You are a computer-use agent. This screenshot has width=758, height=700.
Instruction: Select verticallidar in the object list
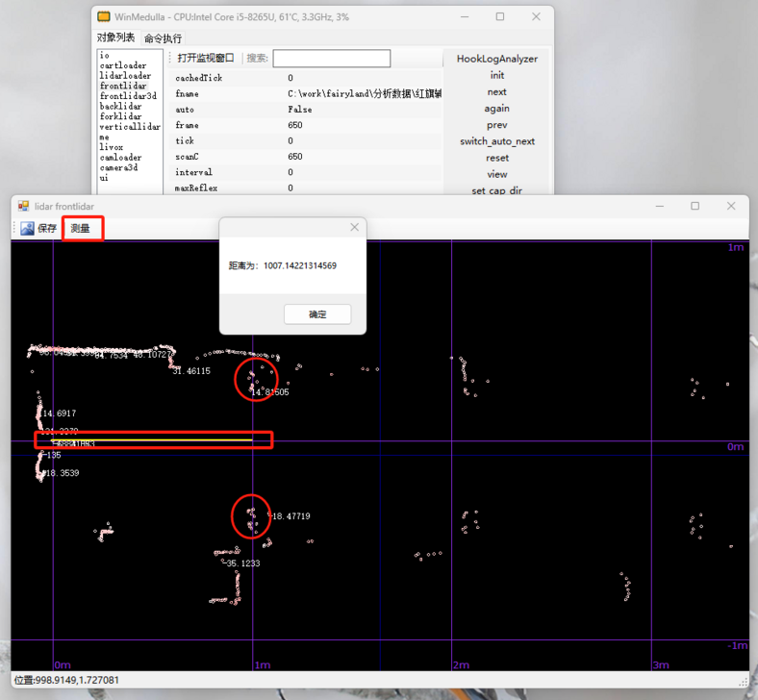(x=130, y=127)
